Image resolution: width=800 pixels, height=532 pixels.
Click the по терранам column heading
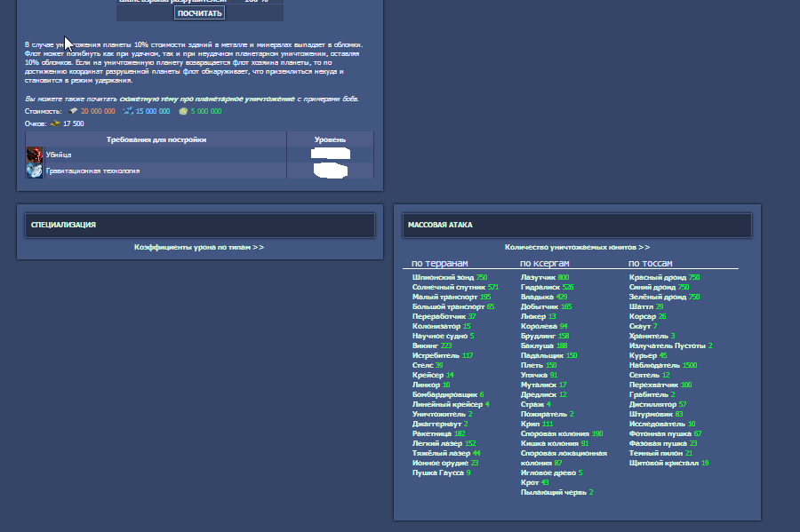pyautogui.click(x=439, y=263)
